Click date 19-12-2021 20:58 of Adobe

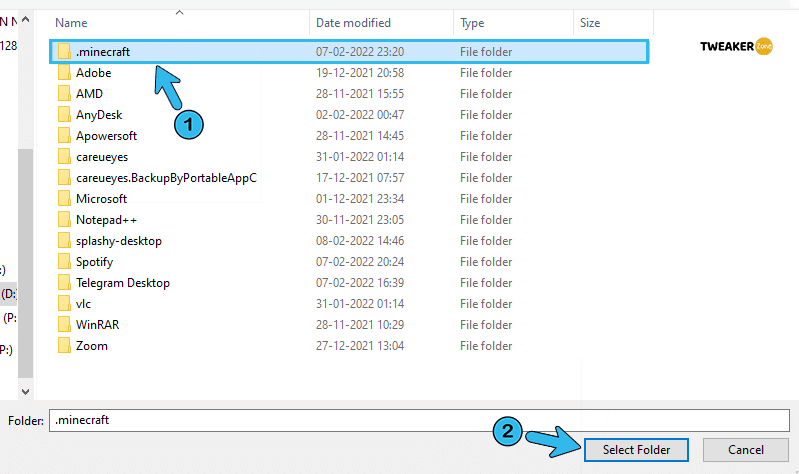click(360, 73)
